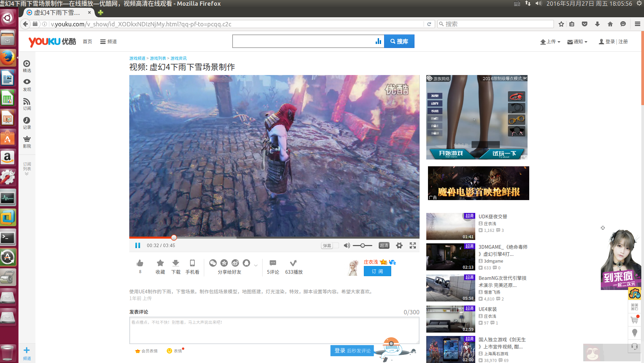Open the 上传 upload dropdown
This screenshot has height=363, width=644.
(550, 41)
